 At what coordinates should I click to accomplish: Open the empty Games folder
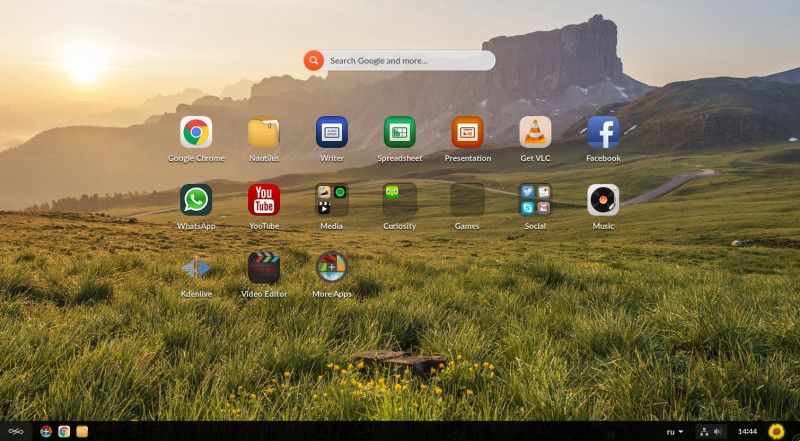pyautogui.click(x=467, y=200)
